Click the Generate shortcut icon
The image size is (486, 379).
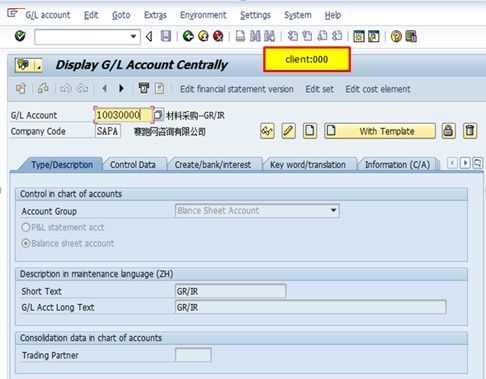(374, 36)
